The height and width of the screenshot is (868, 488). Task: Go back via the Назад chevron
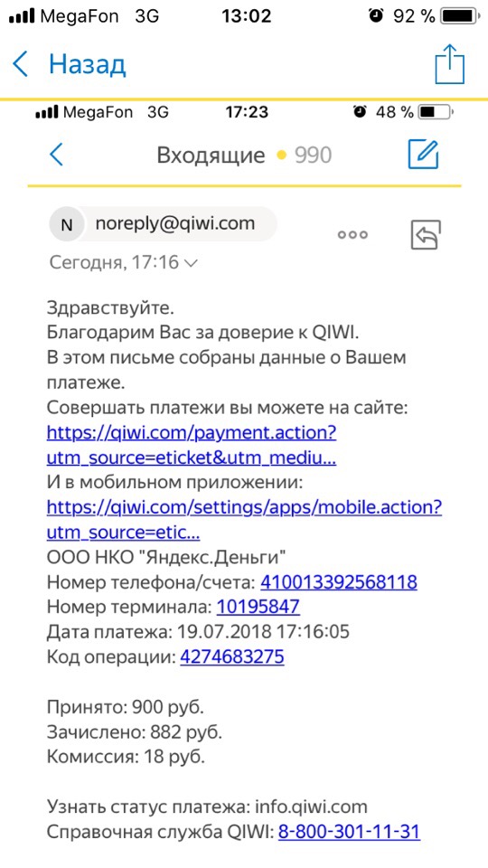(x=21, y=64)
